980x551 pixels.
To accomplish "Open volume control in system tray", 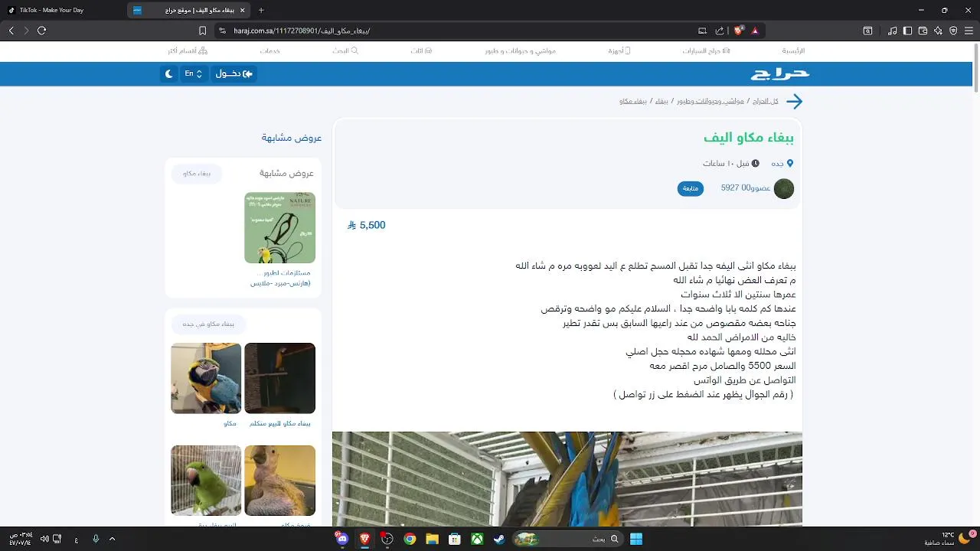I will [44, 539].
